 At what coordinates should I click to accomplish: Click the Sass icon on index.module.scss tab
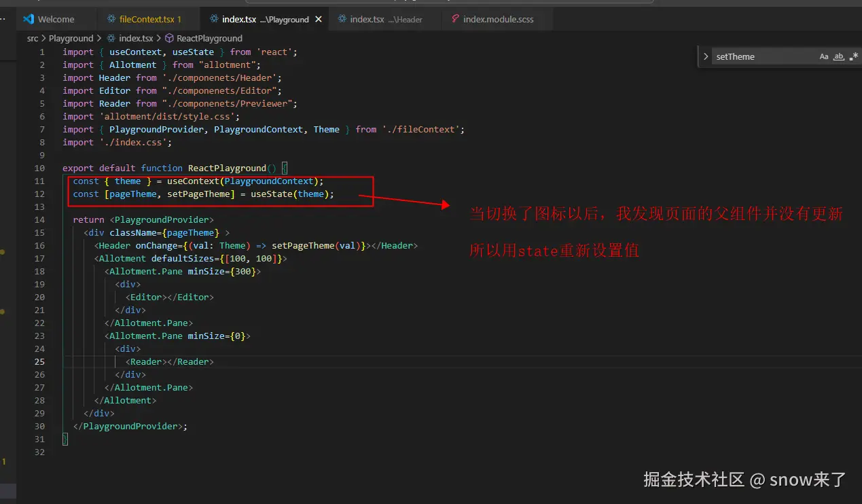pyautogui.click(x=455, y=19)
